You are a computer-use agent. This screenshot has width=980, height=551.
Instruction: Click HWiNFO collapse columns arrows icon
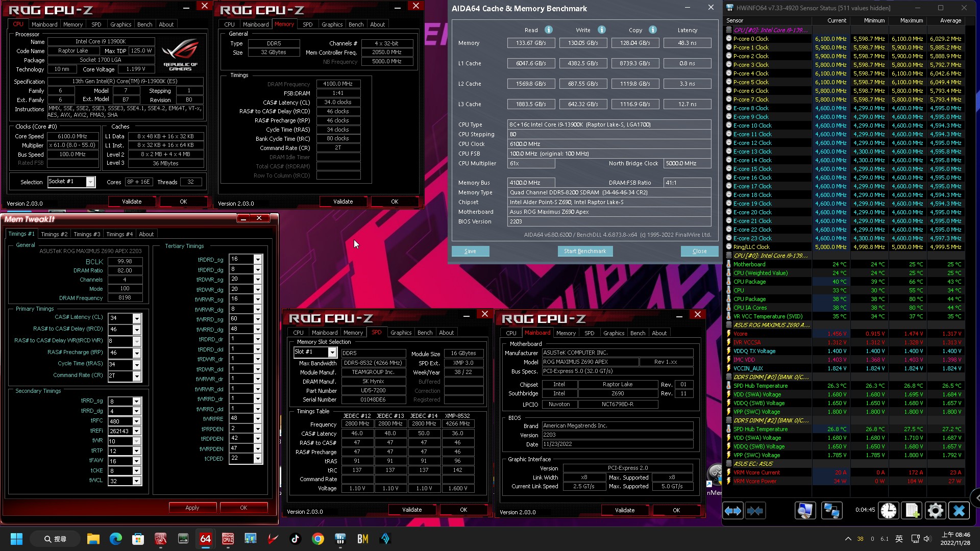pyautogui.click(x=755, y=511)
